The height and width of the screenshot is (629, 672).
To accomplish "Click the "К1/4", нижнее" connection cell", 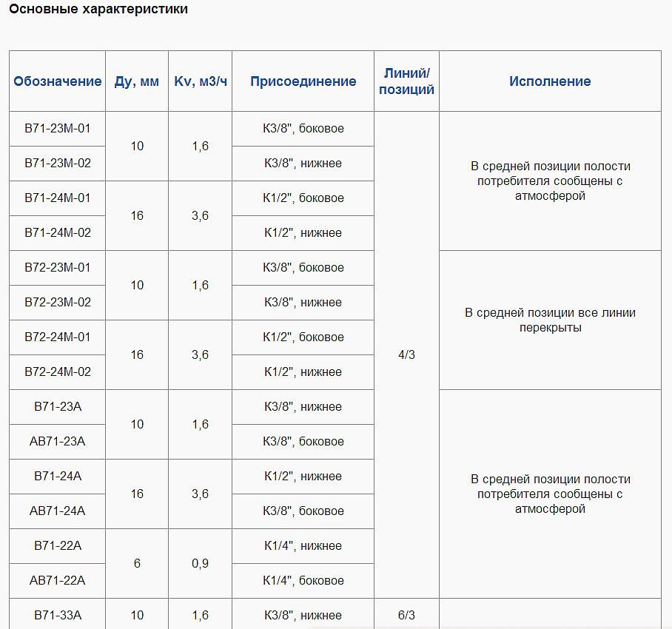I will [302, 546].
